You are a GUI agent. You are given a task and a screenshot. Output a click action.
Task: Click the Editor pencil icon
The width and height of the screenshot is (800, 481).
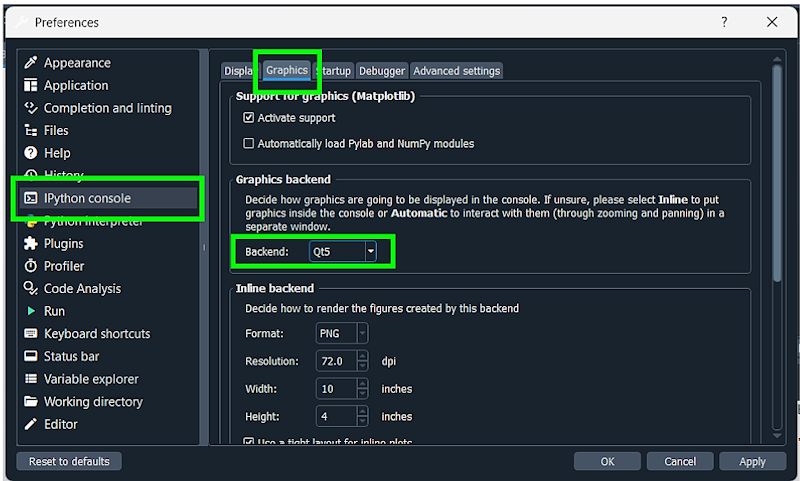(x=31, y=424)
